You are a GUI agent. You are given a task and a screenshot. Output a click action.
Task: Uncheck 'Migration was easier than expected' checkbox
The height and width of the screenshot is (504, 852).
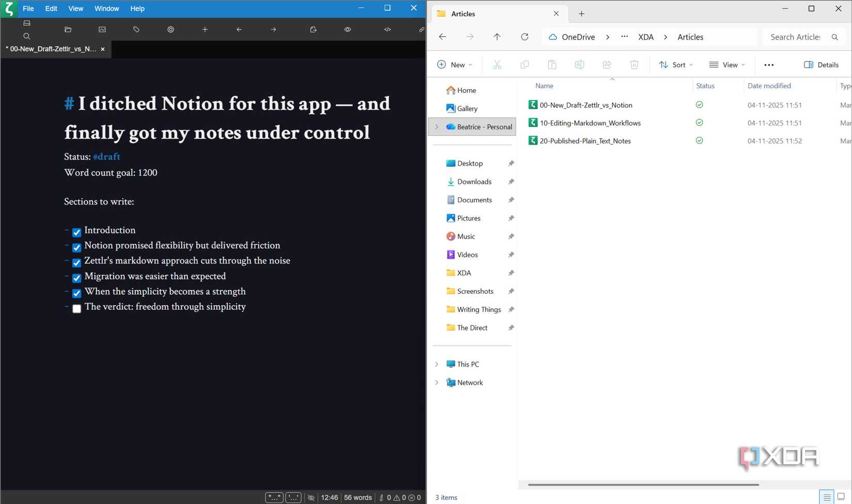tap(76, 278)
